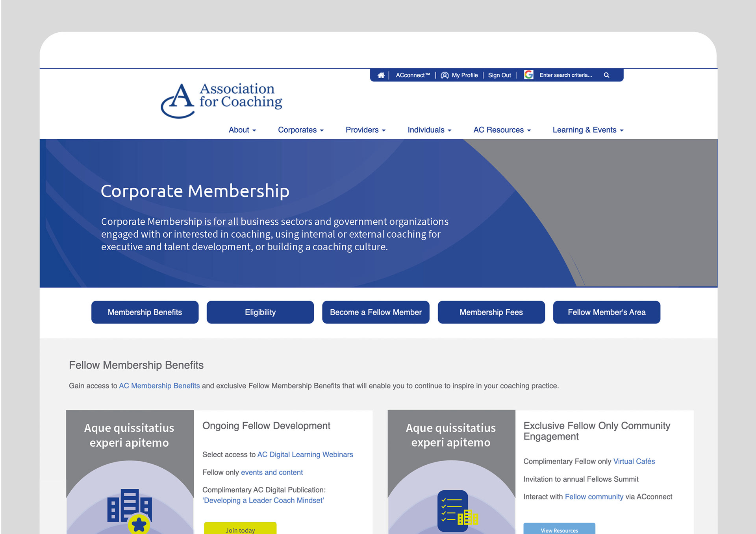This screenshot has height=534, width=756.
Task: Click the Membership Benefits button
Action: [145, 312]
